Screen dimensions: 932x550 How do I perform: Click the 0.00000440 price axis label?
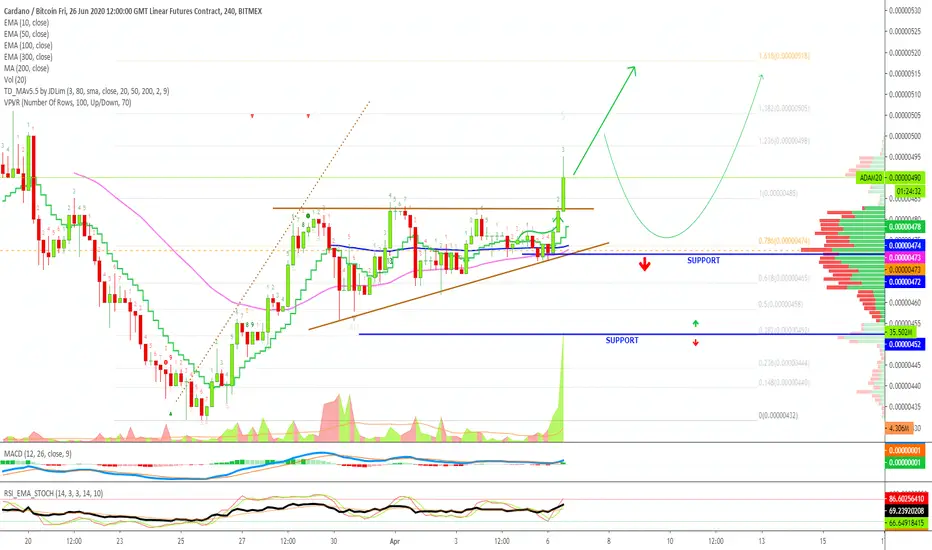pyautogui.click(x=905, y=386)
